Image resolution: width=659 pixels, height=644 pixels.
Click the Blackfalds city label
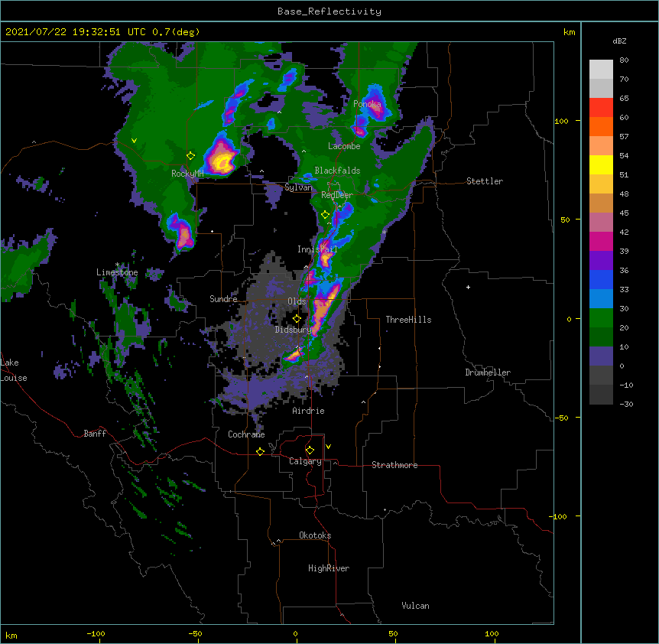point(337,171)
